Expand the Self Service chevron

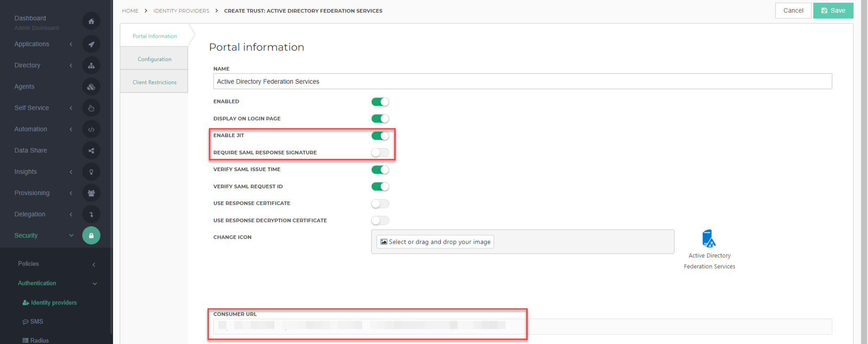click(71, 108)
